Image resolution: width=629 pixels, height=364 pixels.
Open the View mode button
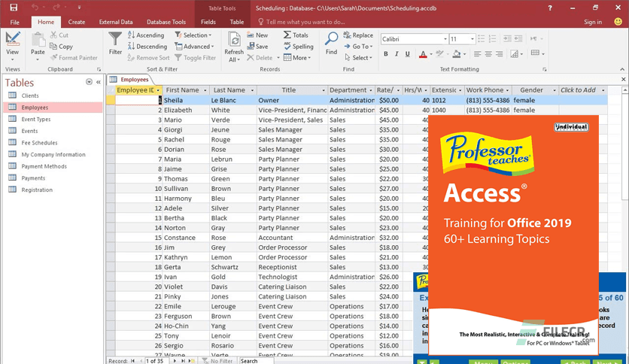click(x=13, y=46)
